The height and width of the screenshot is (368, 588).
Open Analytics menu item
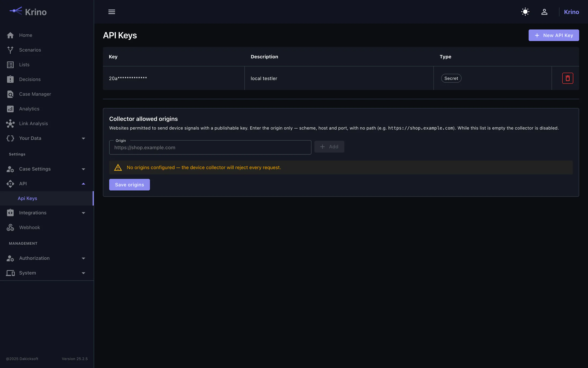tap(47, 109)
